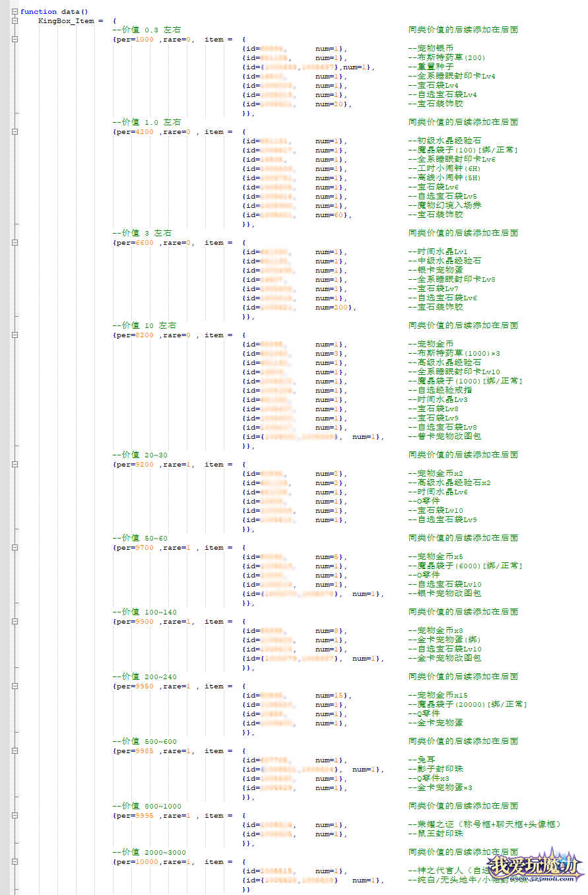Click the comment '--中级水晶经验石'
Screen dimensions: 588x895
[445, 261]
